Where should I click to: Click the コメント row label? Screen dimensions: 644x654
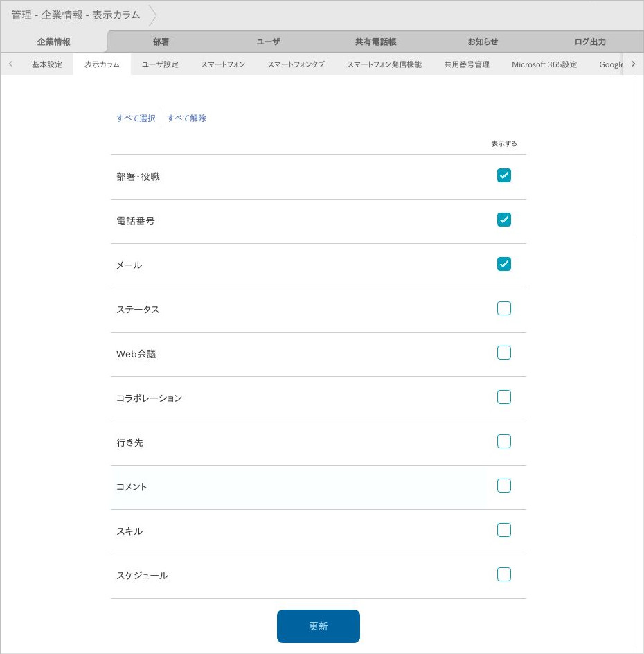coord(132,487)
